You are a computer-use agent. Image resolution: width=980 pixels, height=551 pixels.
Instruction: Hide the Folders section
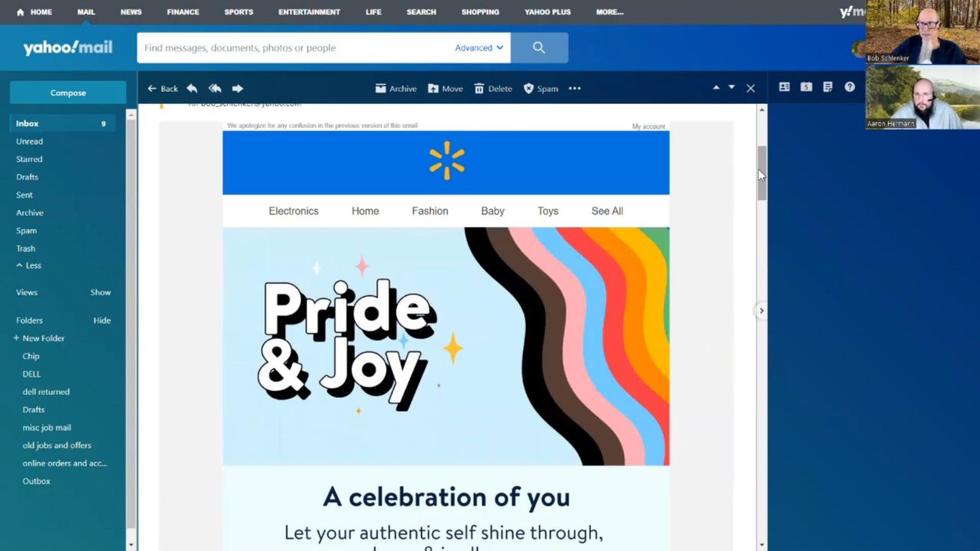coord(102,321)
